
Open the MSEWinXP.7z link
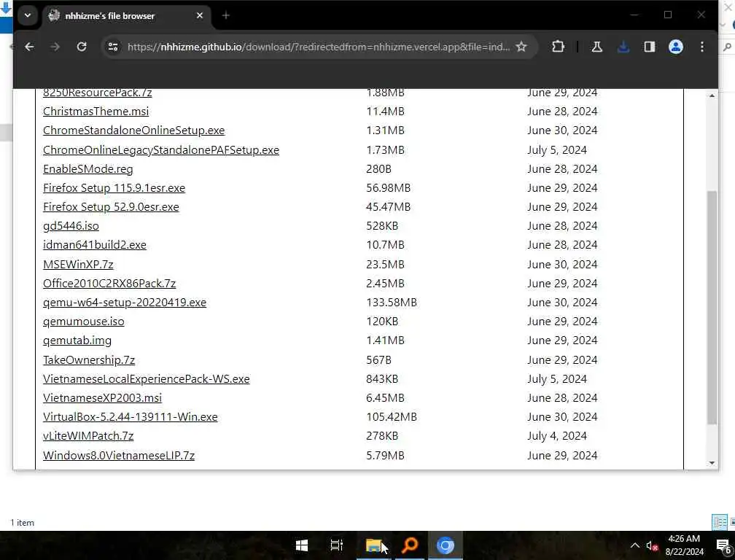[x=78, y=264]
